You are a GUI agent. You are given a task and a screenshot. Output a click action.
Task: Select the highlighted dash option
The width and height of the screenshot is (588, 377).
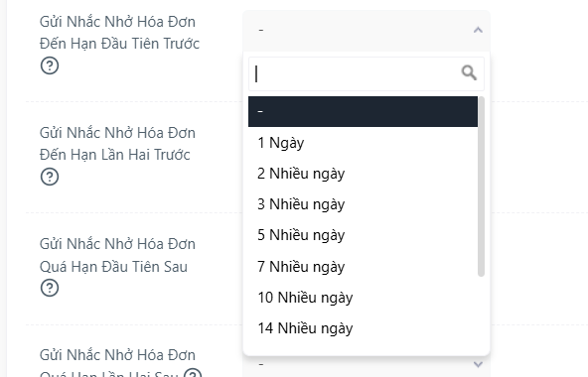[363, 112]
